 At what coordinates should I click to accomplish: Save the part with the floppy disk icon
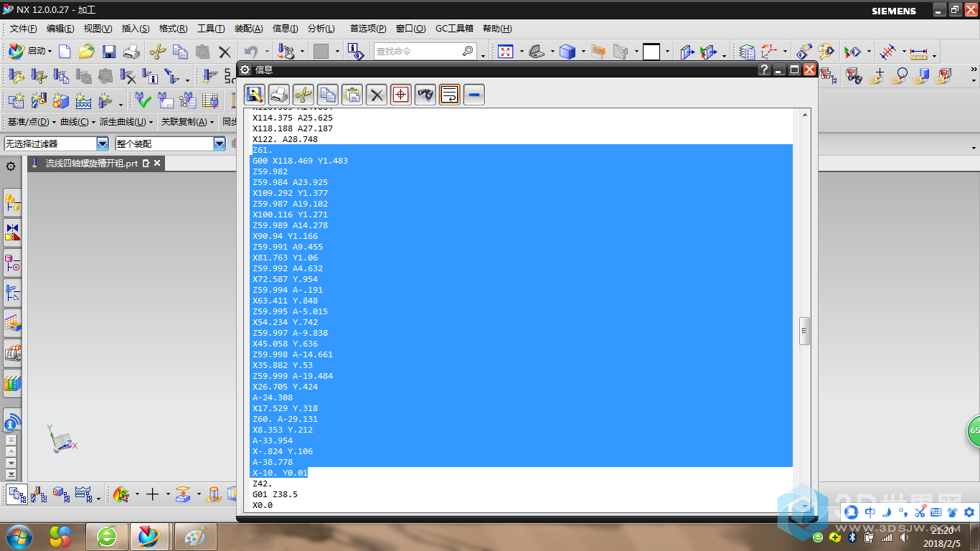[109, 51]
